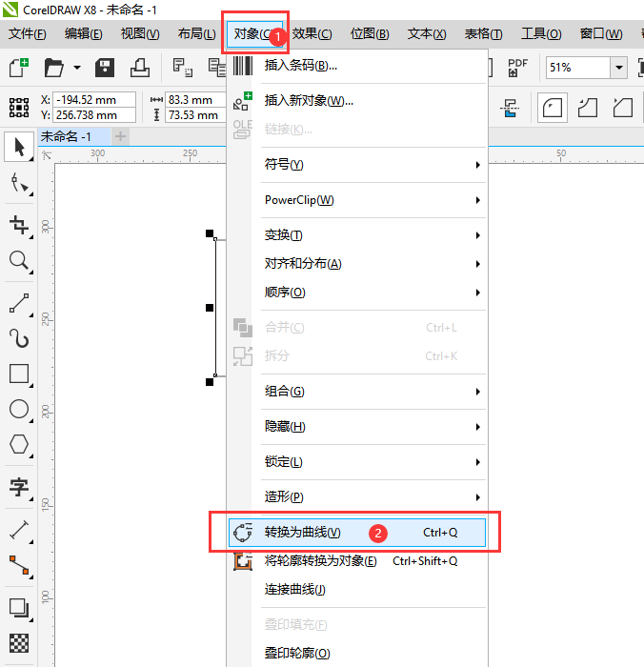Add a new document with plus tab
This screenshot has height=667, width=644.
pyautogui.click(x=120, y=136)
